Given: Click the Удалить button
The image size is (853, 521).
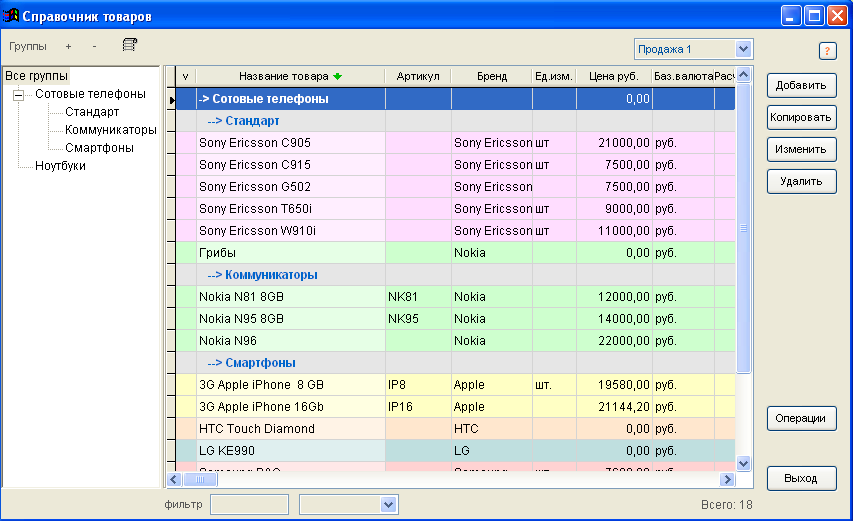Looking at the screenshot, I should point(801,182).
